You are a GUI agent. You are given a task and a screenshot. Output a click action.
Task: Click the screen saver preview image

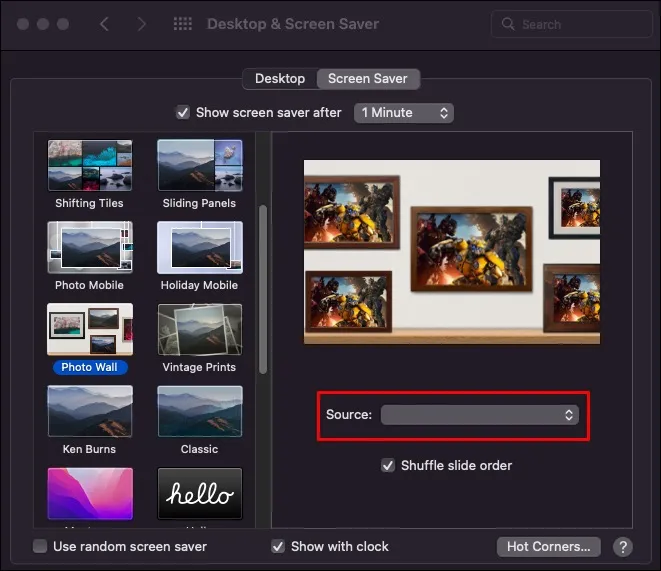point(452,252)
